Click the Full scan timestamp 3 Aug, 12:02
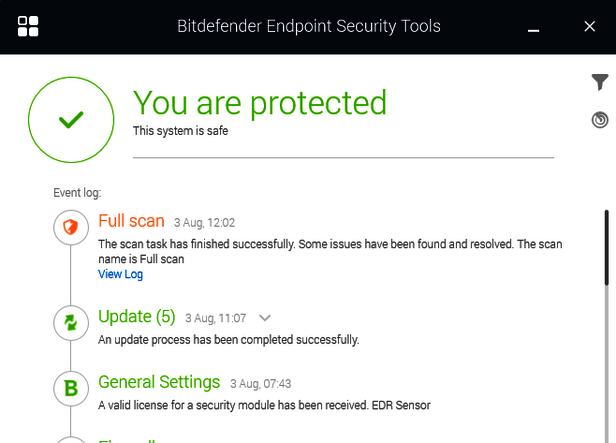The width and height of the screenshot is (616, 443). 204,222
